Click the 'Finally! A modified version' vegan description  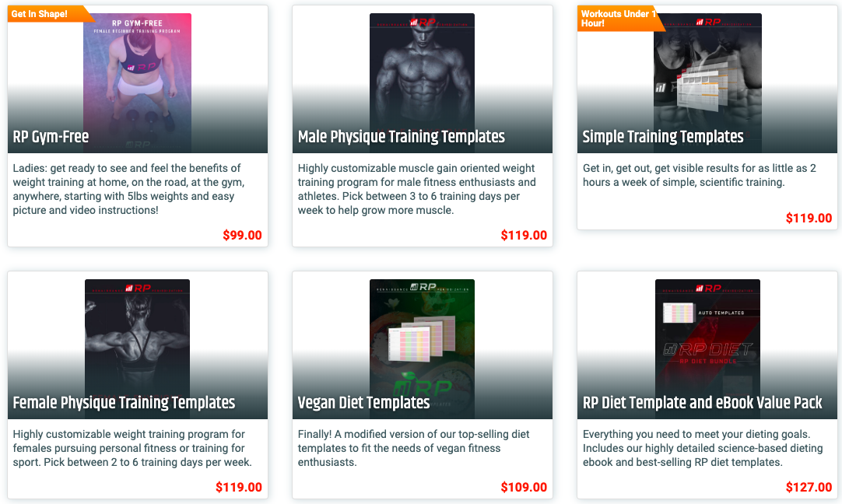[x=413, y=448]
